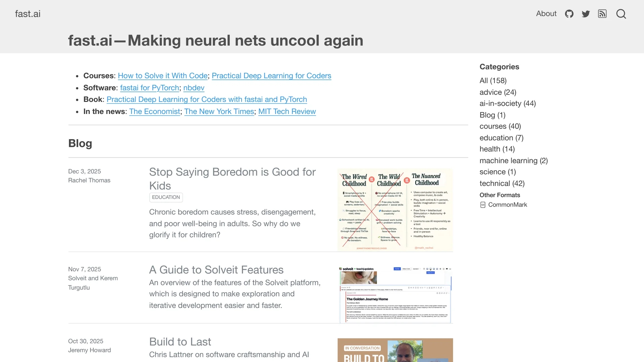The width and height of the screenshot is (644, 362).
Task: Go to fast.ai home brand title
Action: tap(28, 14)
